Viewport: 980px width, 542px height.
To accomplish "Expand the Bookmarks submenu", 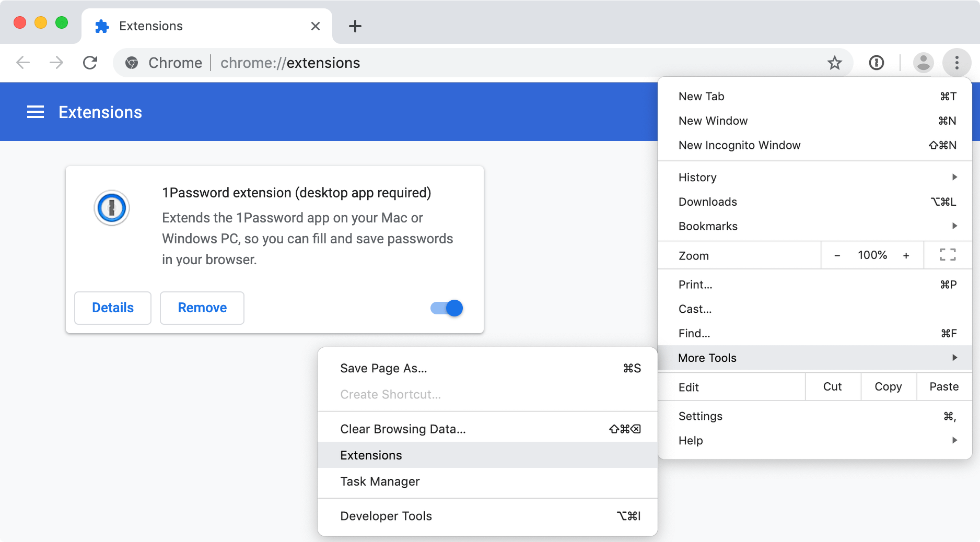I will pos(815,226).
